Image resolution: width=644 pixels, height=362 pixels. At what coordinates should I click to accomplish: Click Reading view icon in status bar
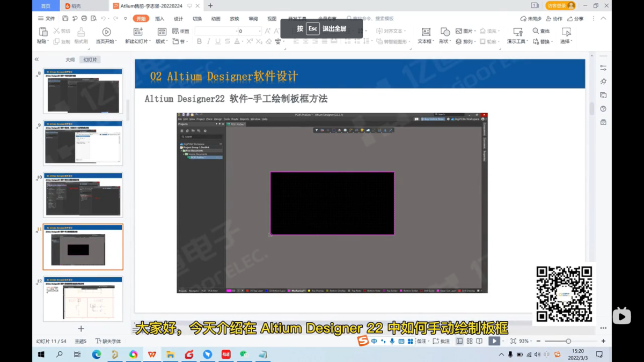coord(479,341)
